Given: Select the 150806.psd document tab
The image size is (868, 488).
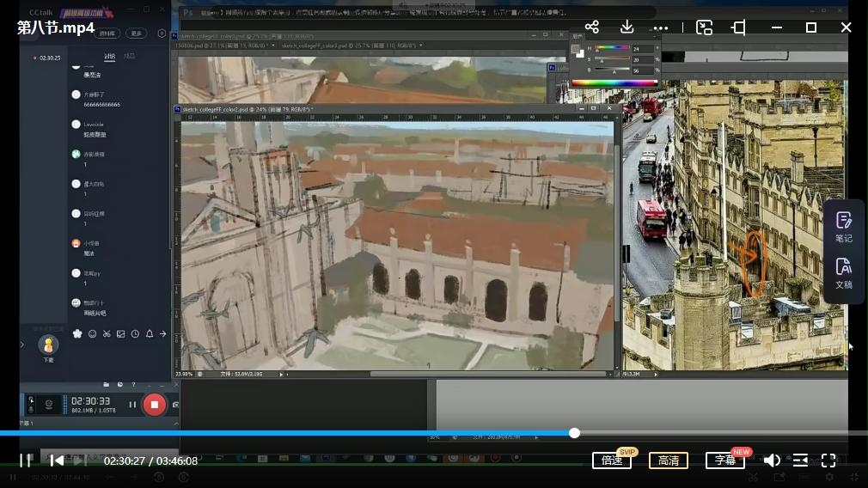Looking at the screenshot, I should tap(225, 46).
